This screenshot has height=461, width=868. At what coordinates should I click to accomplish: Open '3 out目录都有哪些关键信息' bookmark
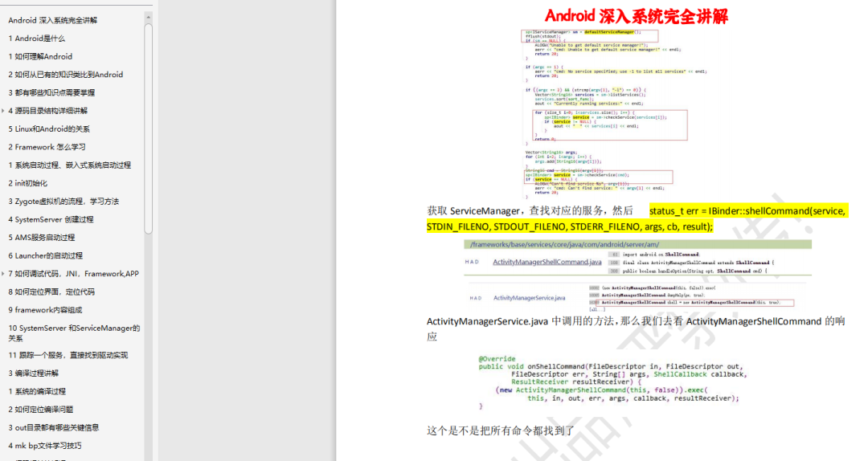click(54, 427)
